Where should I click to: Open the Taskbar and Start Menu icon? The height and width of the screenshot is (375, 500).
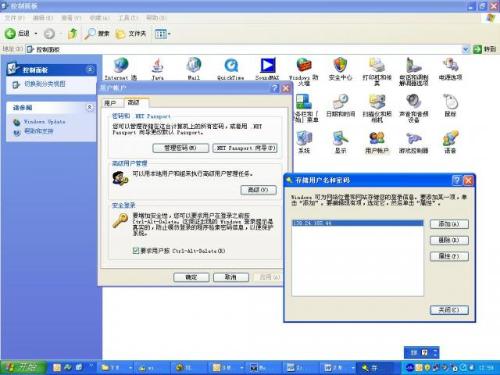306,108
